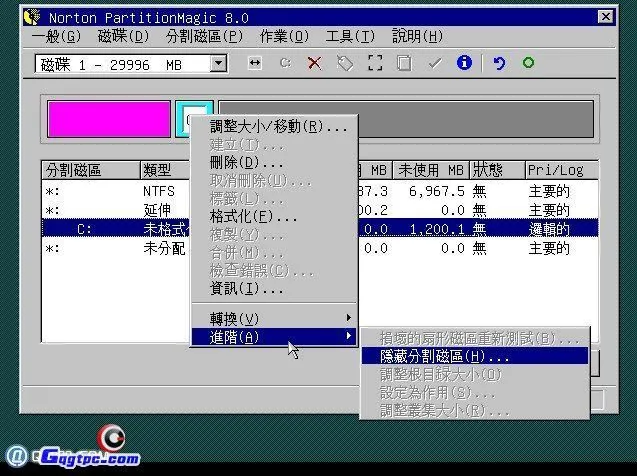The width and height of the screenshot is (637, 476).
Task: Click the 6,967.5 unused value cell
Action: [437, 191]
